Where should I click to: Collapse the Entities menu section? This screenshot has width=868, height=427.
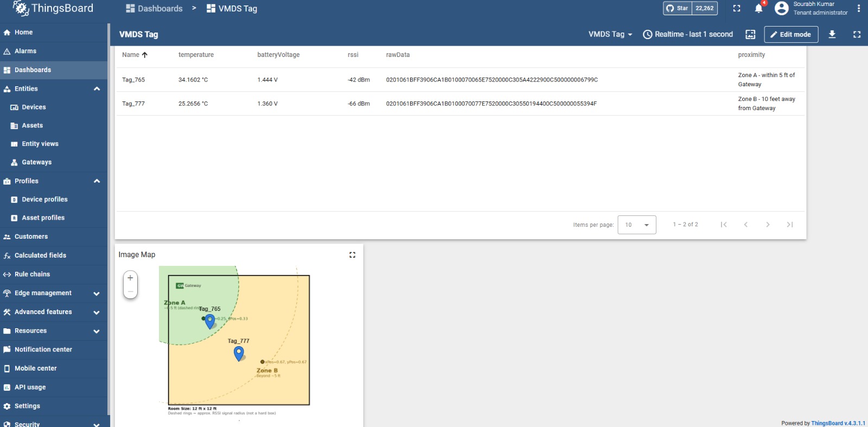(97, 89)
